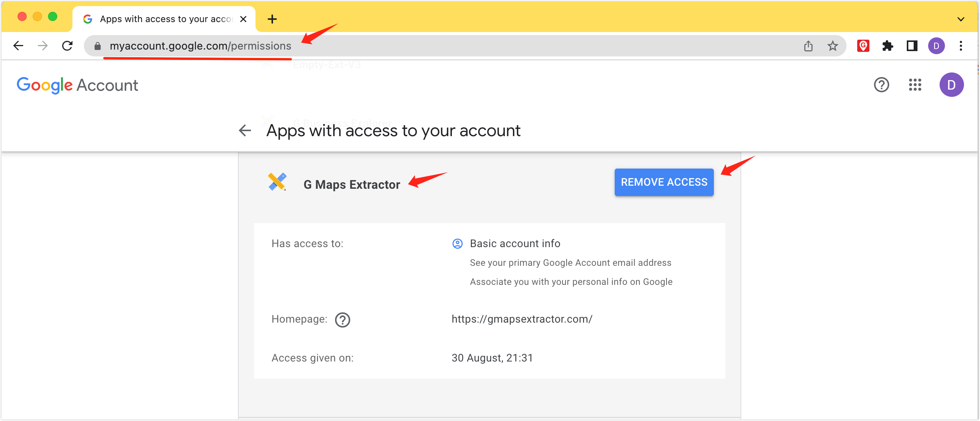Open the red G extension icon
This screenshot has width=980, height=421.
pos(863,46)
